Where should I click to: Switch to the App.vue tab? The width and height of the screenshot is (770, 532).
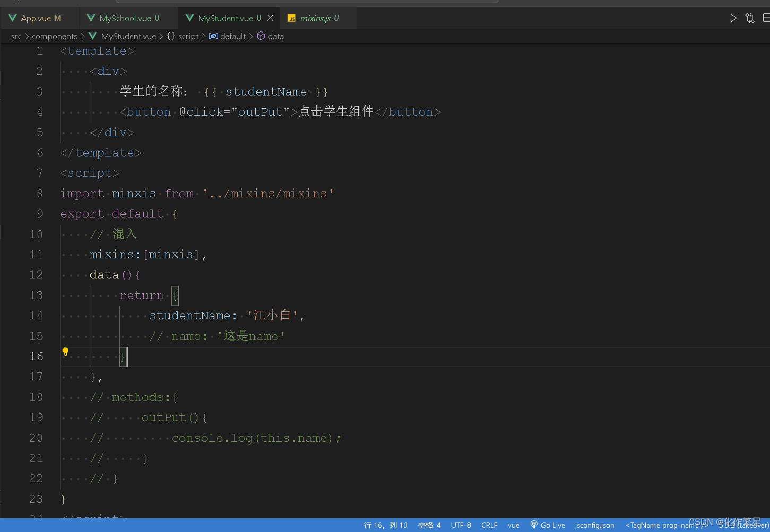(x=40, y=18)
